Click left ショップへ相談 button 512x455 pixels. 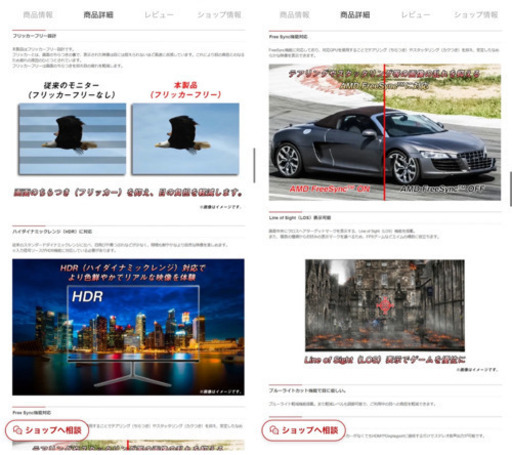[47, 430]
